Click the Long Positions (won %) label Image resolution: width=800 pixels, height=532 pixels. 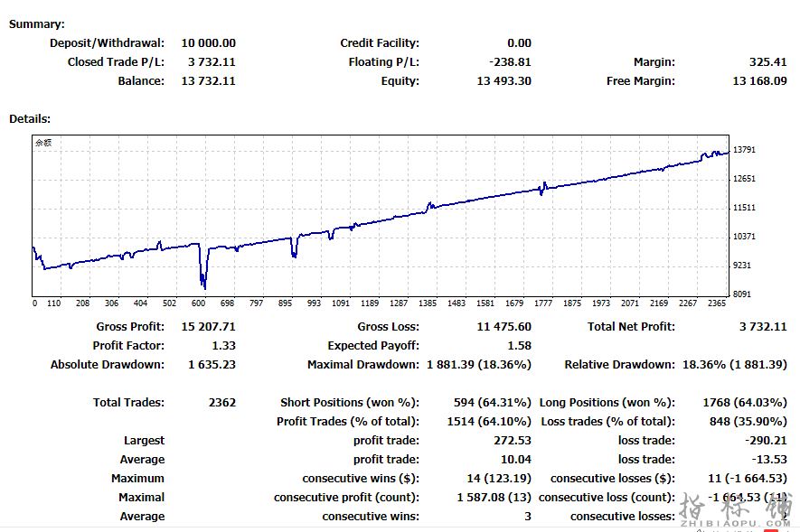pos(607,402)
